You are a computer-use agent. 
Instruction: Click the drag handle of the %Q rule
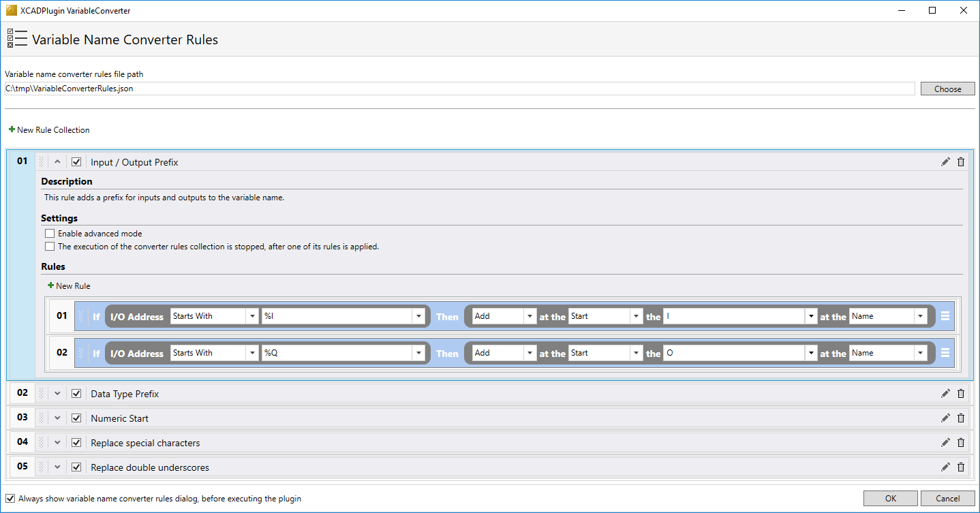point(80,353)
